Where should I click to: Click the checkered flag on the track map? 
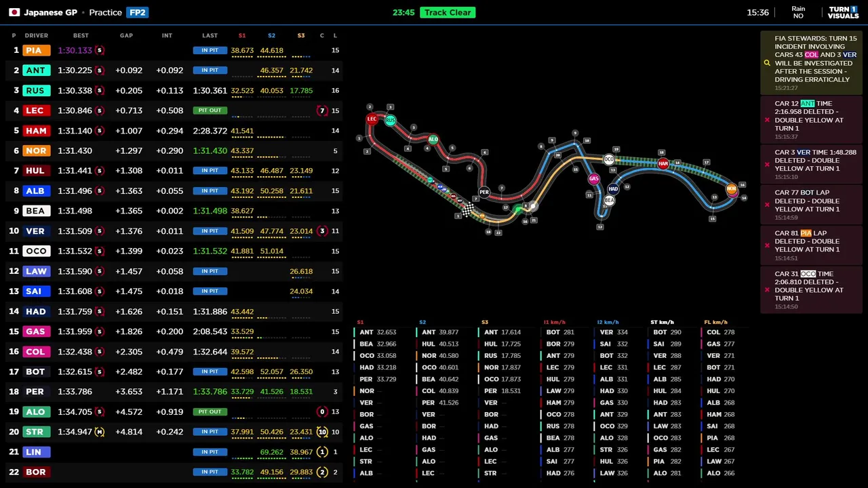(x=467, y=209)
